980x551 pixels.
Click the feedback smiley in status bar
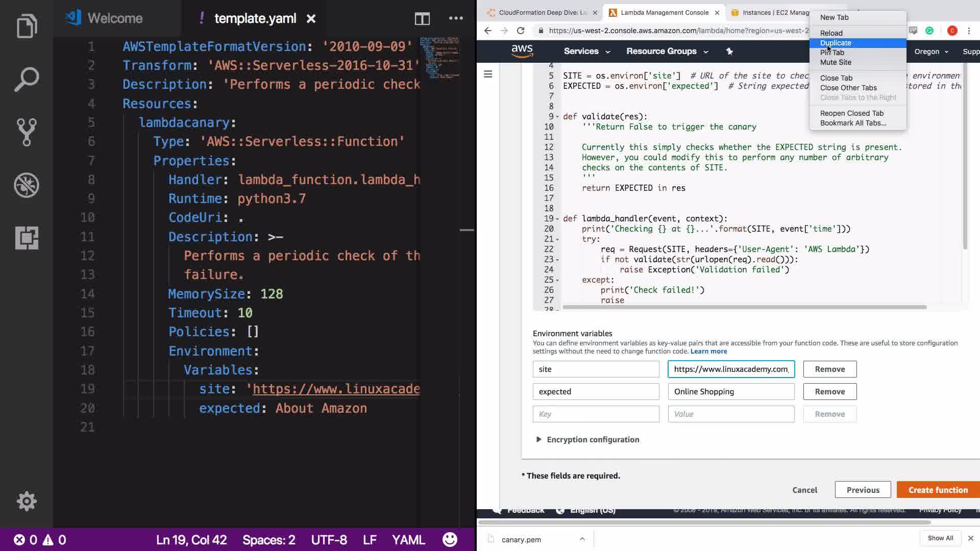point(450,540)
